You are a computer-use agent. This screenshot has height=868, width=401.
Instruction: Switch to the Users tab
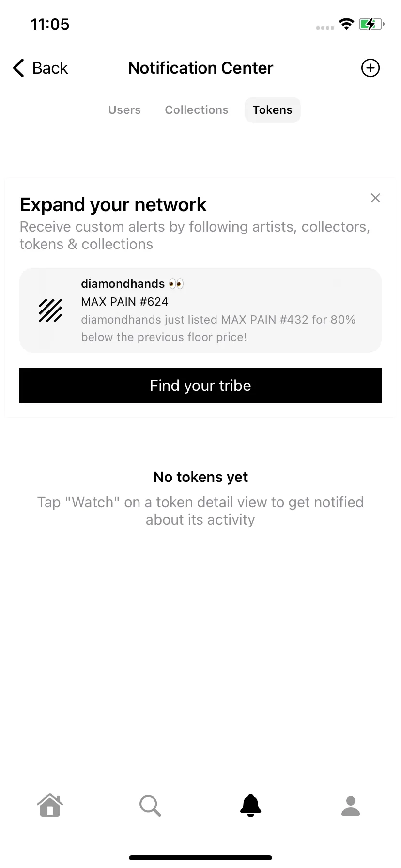(124, 110)
